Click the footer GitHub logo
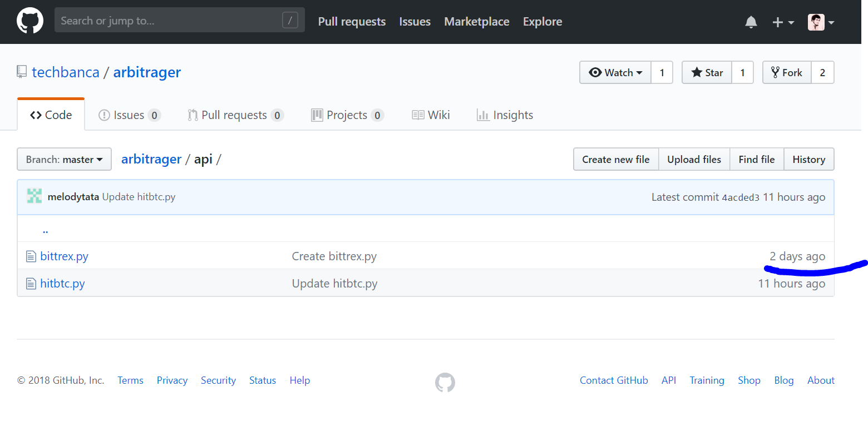 (445, 383)
